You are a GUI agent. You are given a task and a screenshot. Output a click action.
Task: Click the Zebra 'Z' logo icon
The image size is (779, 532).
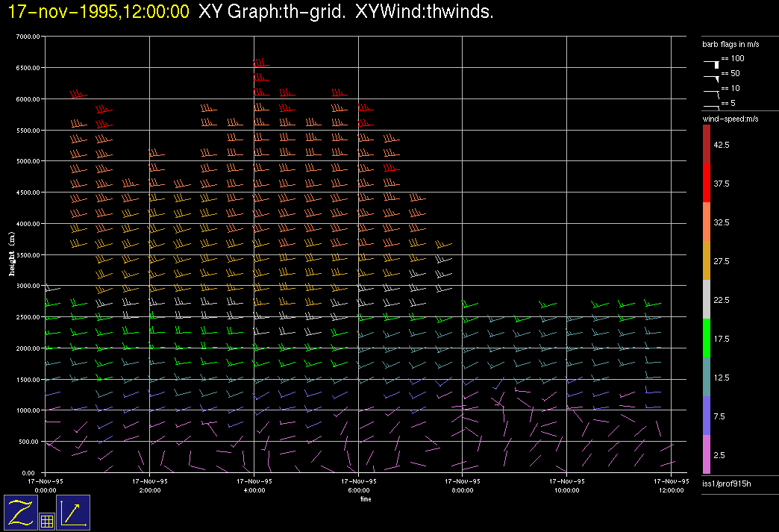coord(21,513)
